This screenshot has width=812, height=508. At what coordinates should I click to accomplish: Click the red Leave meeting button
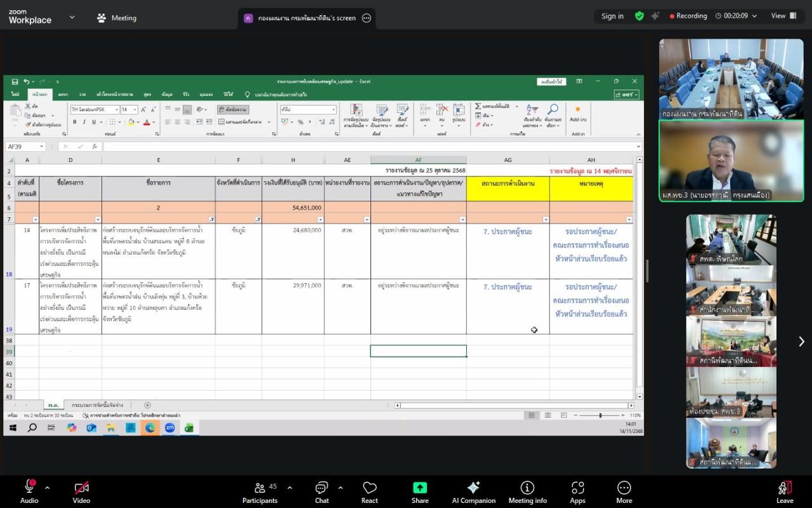pyautogui.click(x=785, y=492)
